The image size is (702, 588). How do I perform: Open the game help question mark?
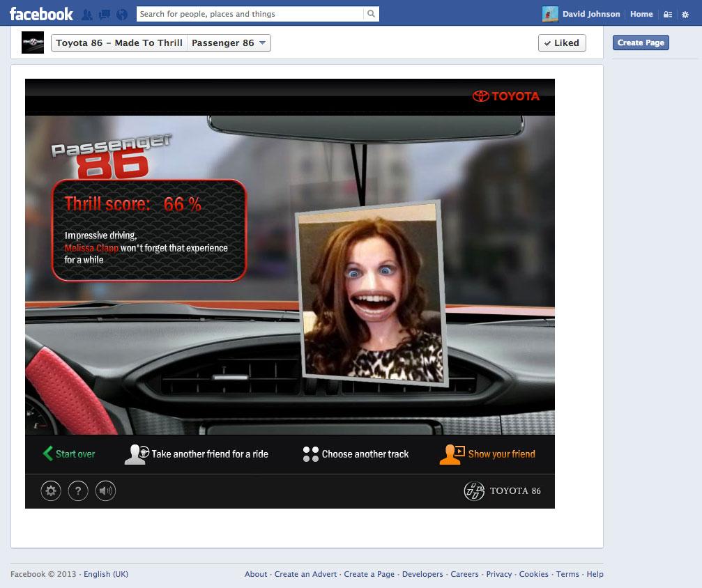[78, 491]
